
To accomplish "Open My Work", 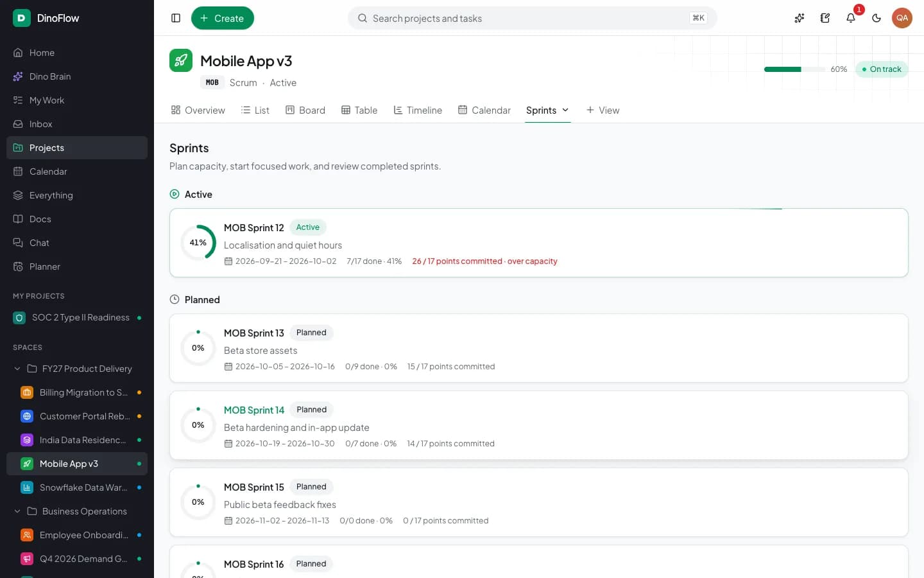I will pyautogui.click(x=77, y=100).
